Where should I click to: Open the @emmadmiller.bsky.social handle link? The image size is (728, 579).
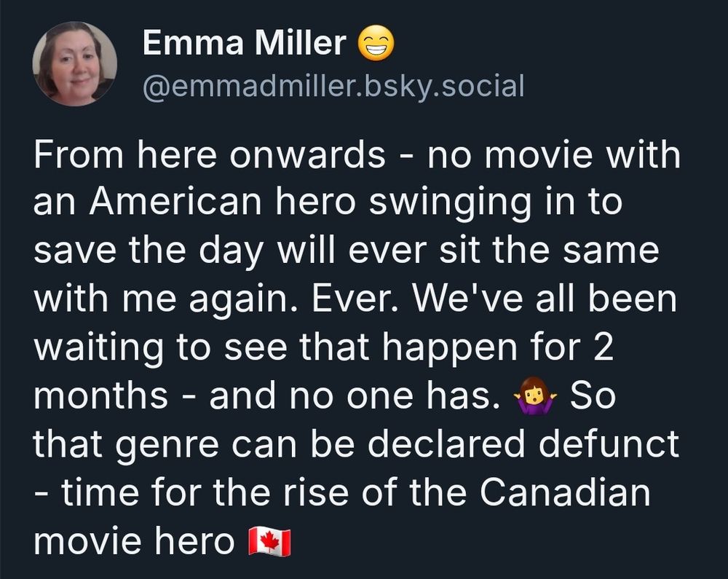(x=334, y=87)
